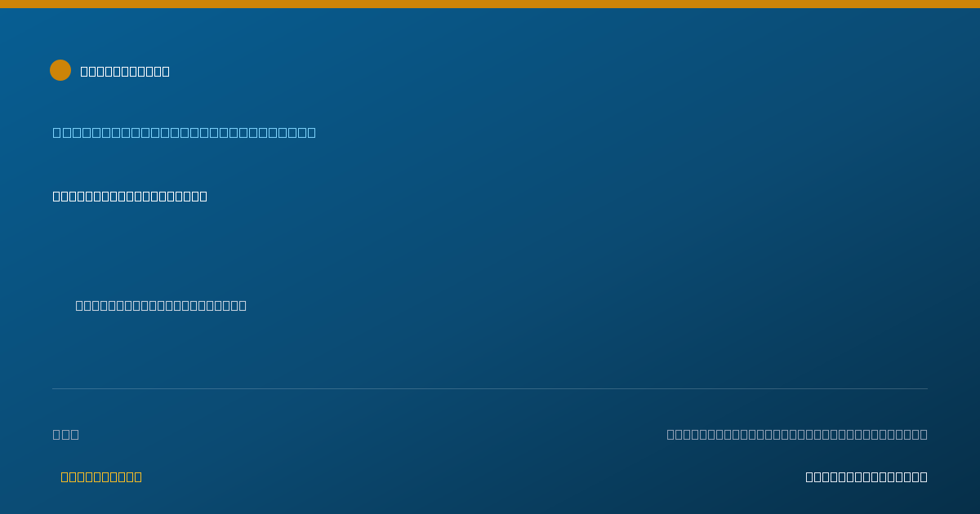Select the indented white text line

click(161, 305)
